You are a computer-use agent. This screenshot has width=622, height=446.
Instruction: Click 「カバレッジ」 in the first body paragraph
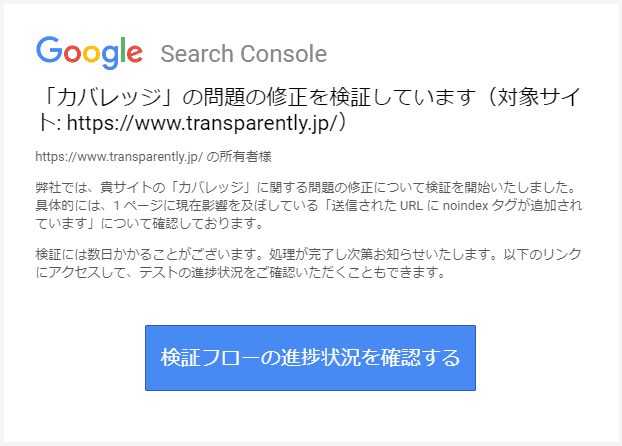[x=212, y=187]
